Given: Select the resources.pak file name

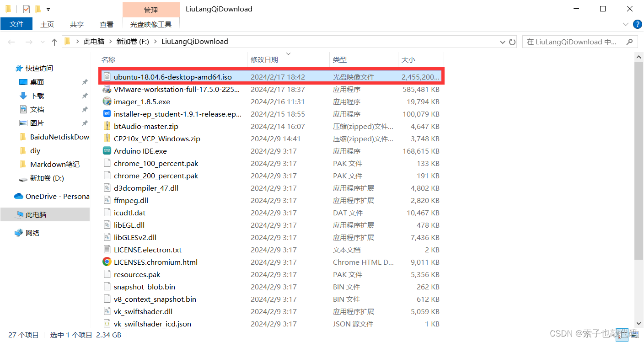Looking at the screenshot, I should tap(137, 274).
